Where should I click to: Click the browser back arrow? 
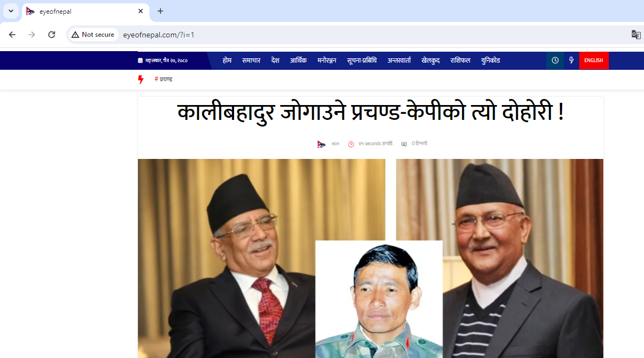tap(12, 35)
